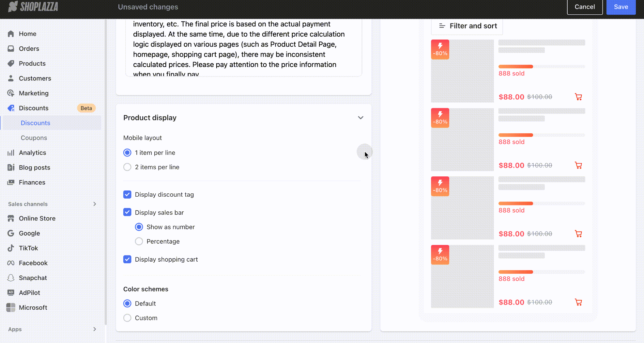Uncheck Display discount tag checkbox

(127, 195)
